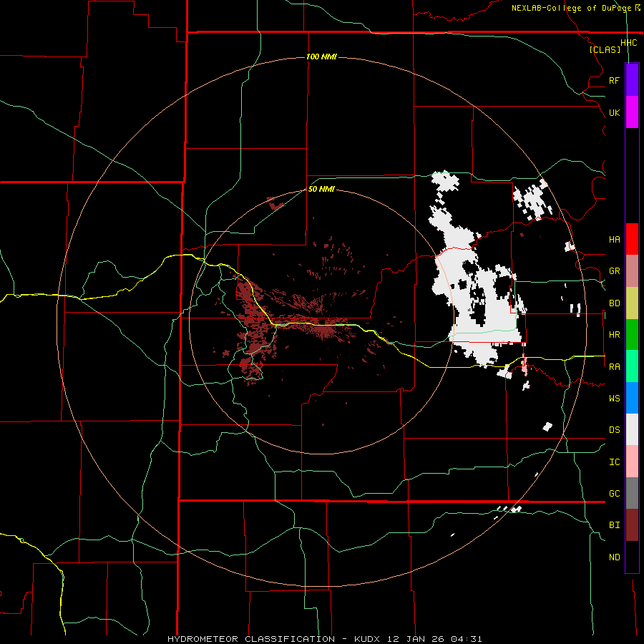Click the GC gray legend swatch
This screenshot has width=644, height=644.
point(632,493)
